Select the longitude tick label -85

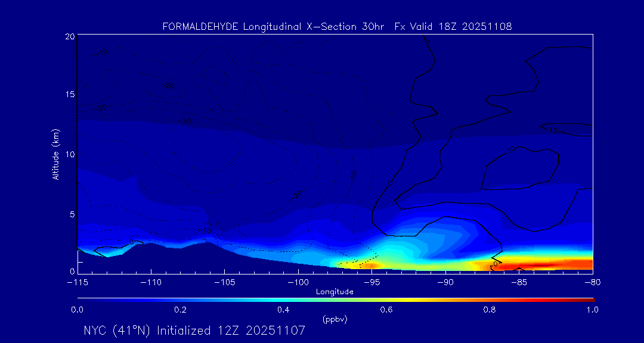tap(519, 283)
